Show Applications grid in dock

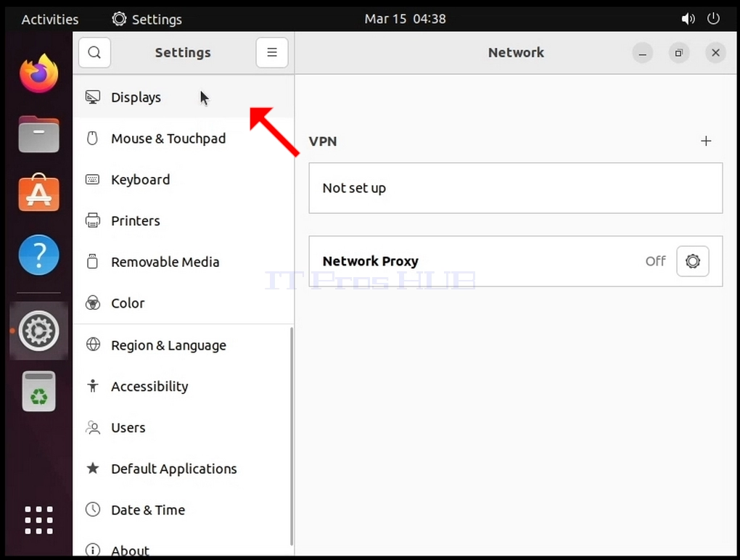[x=38, y=520]
